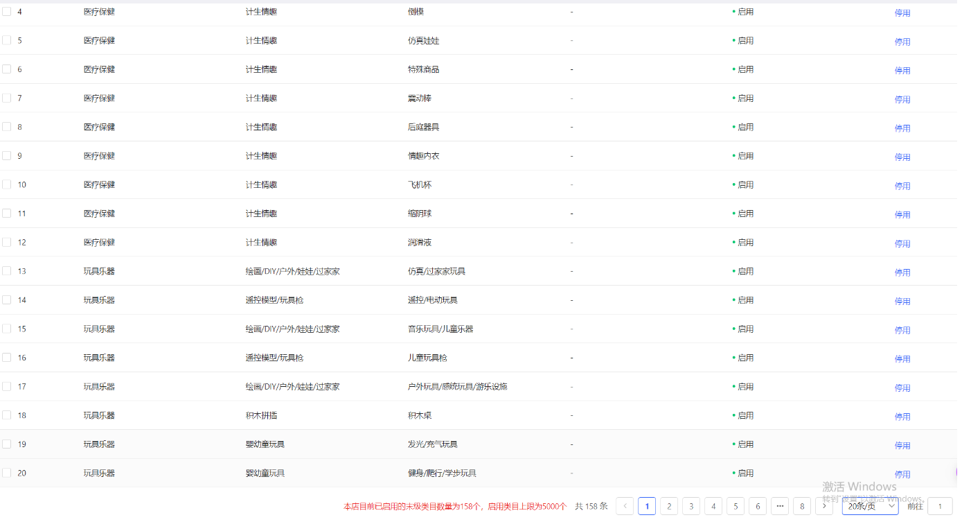The width and height of the screenshot is (980, 522).
Task: Select the checkbox for row 10
Action: point(7,184)
